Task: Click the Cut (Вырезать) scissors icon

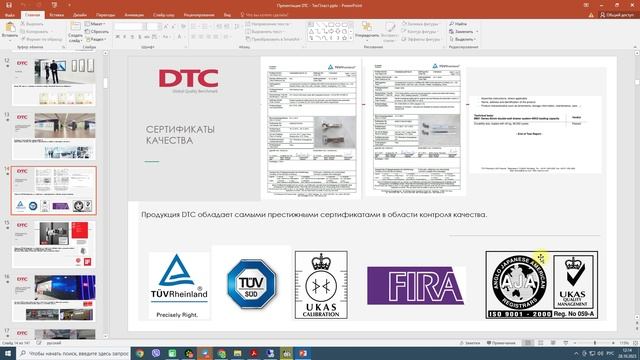Action: click(x=23, y=24)
